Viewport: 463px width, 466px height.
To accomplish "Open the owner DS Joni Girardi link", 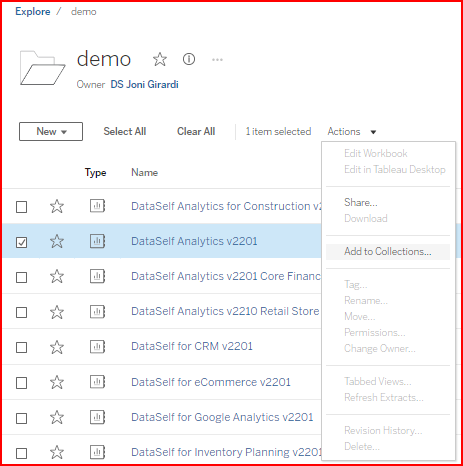I will [144, 84].
